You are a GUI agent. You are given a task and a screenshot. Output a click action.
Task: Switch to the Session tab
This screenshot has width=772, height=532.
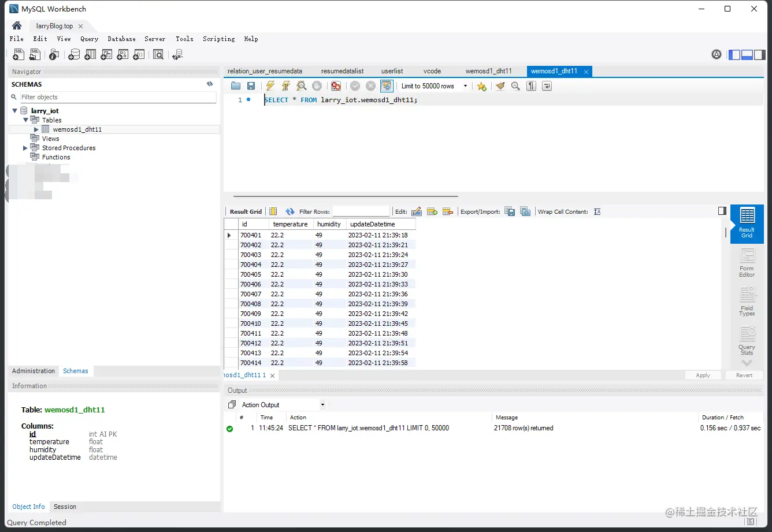coord(65,507)
